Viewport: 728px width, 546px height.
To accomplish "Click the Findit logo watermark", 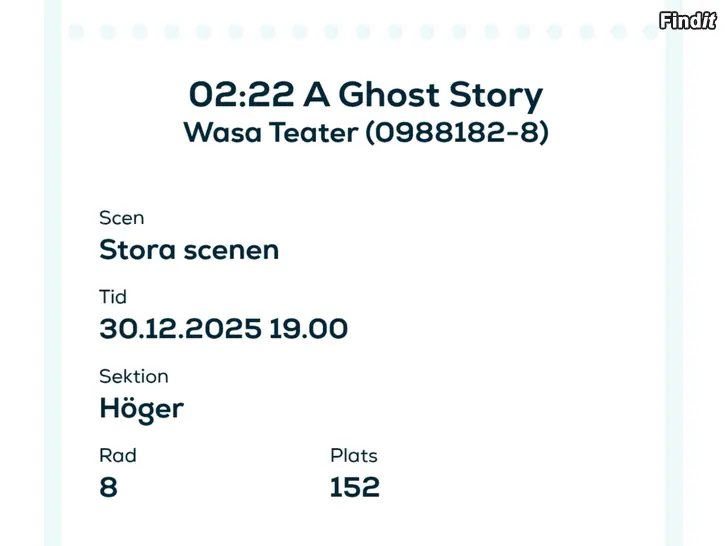I will pyautogui.click(x=687, y=19).
